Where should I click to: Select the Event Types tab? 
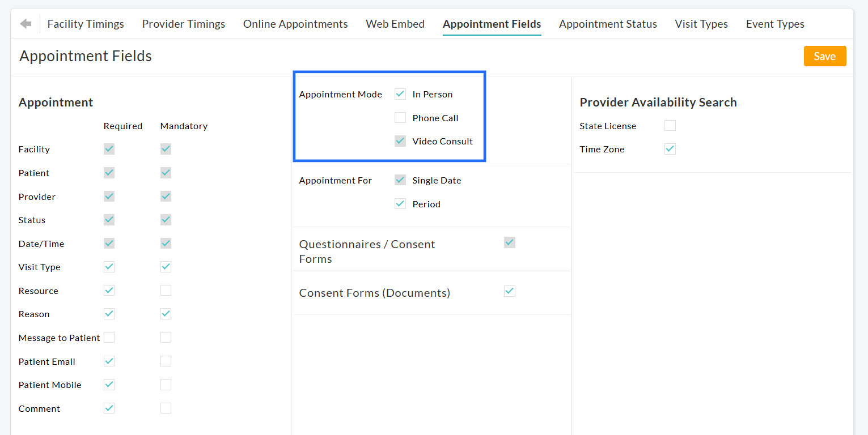[x=775, y=24]
